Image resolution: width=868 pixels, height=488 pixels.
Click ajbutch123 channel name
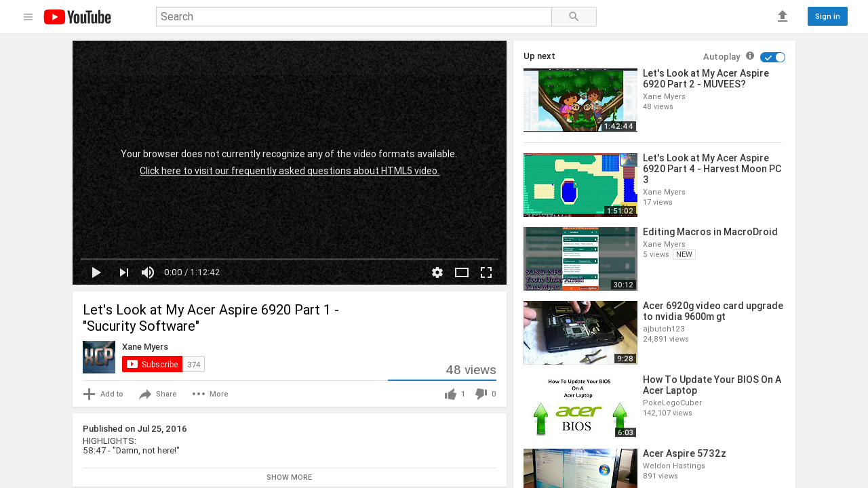click(x=664, y=329)
